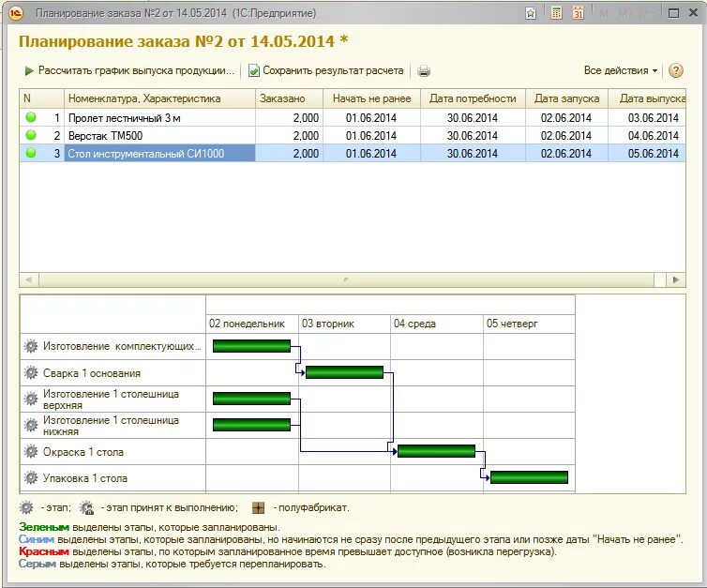Click Gantt bar for Упаковка 1 стола
The width and height of the screenshot is (707, 588).
[x=530, y=477]
